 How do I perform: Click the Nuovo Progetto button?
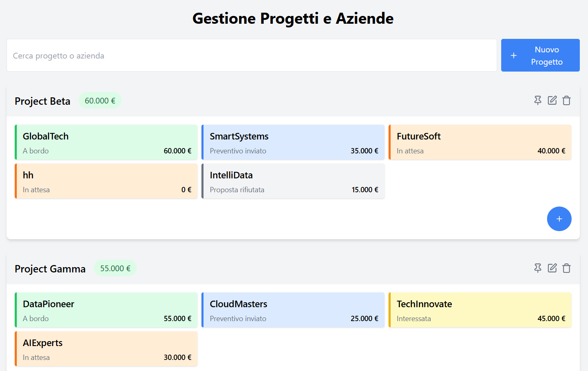(x=540, y=55)
